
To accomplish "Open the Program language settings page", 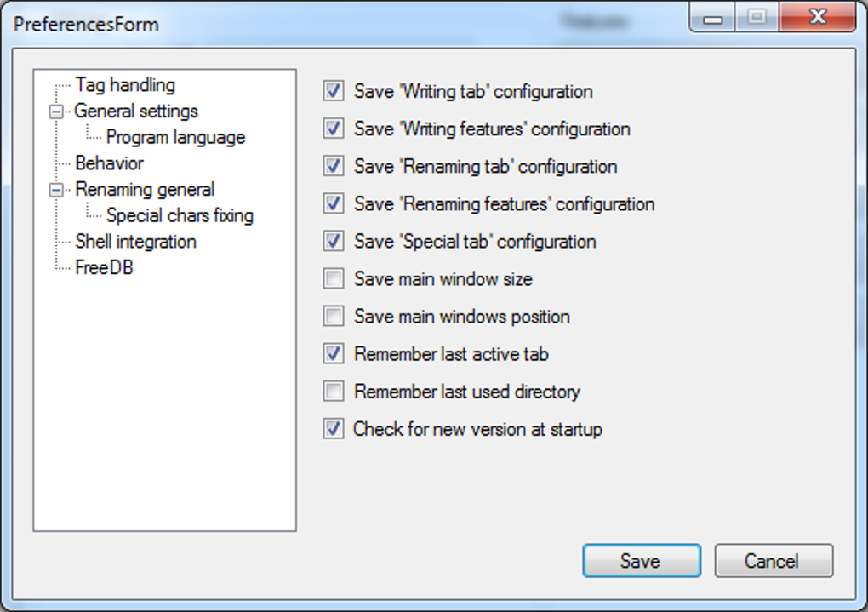I will [x=175, y=138].
